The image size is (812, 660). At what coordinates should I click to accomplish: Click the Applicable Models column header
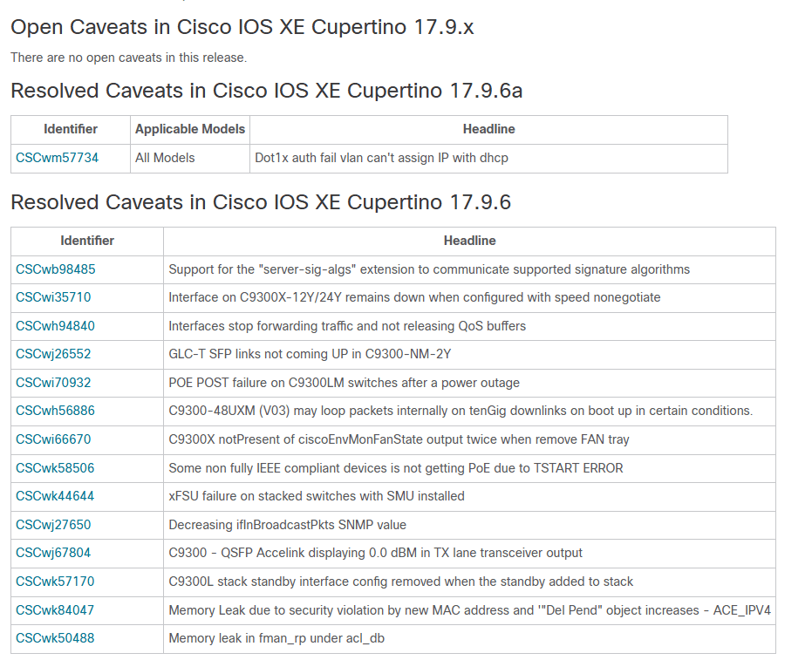point(190,129)
